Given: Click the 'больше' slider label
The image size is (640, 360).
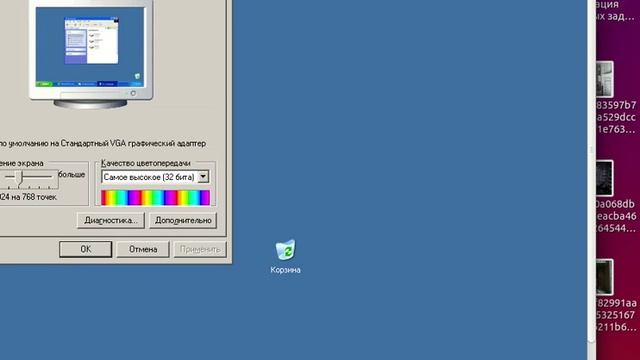Looking at the screenshot, I should (x=72, y=174).
